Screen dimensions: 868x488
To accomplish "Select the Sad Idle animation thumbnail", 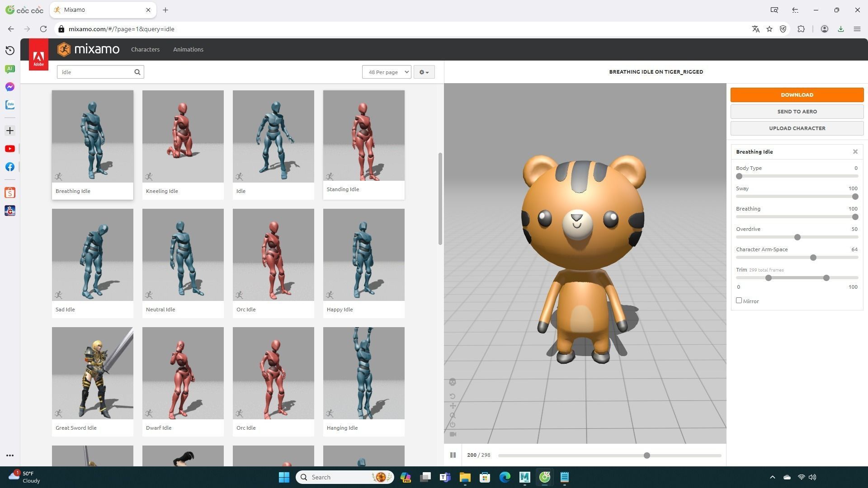I will coord(93,255).
